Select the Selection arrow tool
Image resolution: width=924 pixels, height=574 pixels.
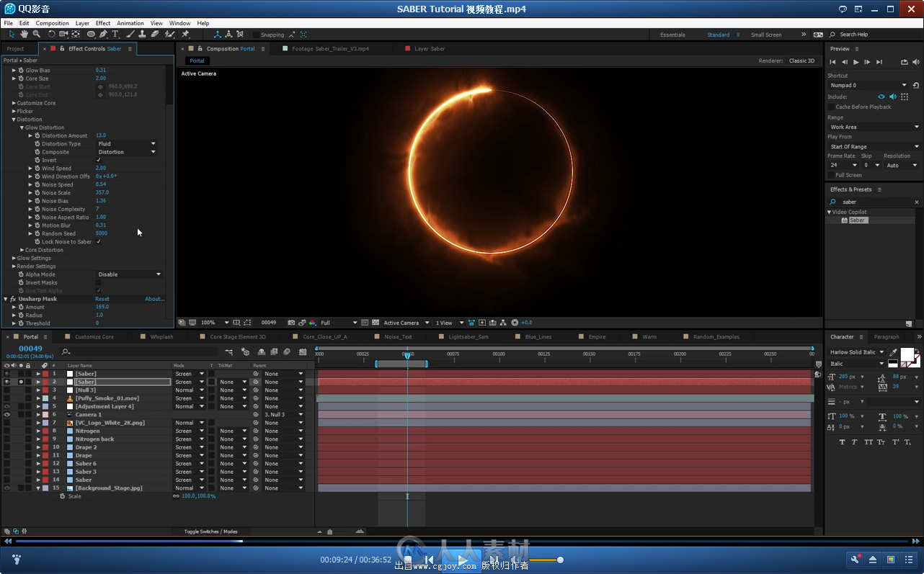[x=12, y=34]
